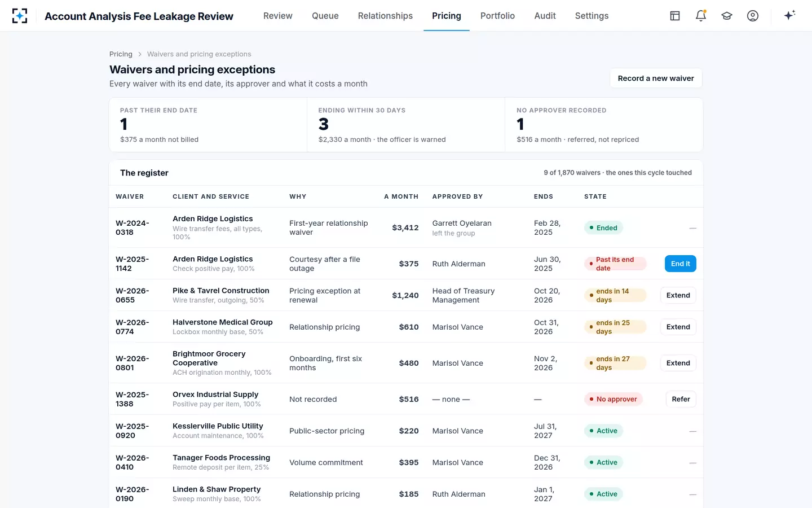Click the Head of Treasury Management approver
This screenshot has height=508, width=812.
(x=464, y=295)
